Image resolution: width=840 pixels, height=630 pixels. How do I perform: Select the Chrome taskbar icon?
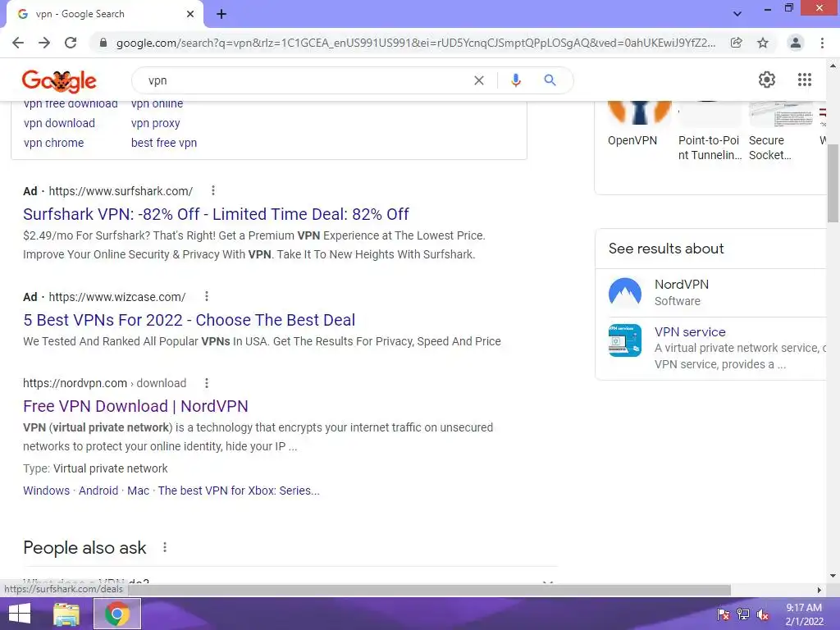pos(117,614)
